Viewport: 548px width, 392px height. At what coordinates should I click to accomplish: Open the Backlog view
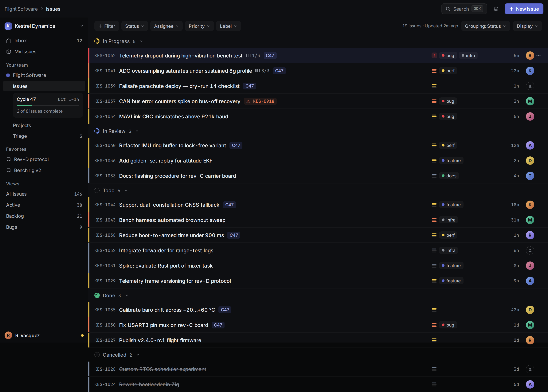(44, 216)
